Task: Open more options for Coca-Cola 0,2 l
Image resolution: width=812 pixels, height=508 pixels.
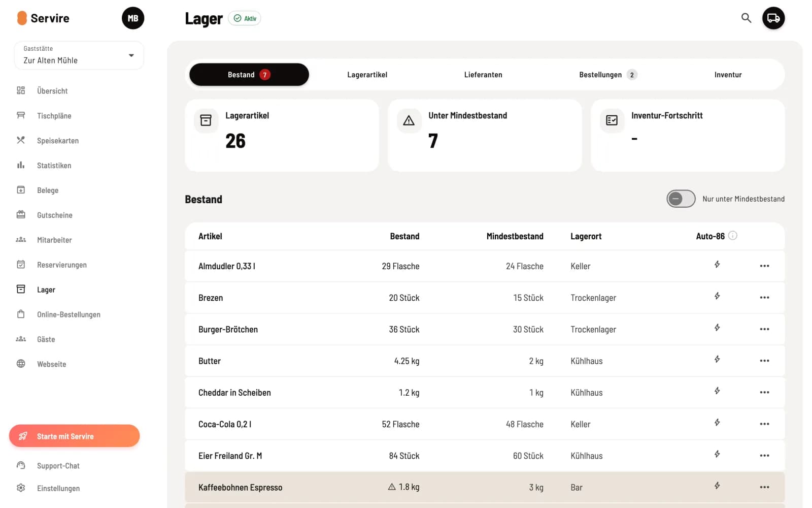Action: pos(764,424)
